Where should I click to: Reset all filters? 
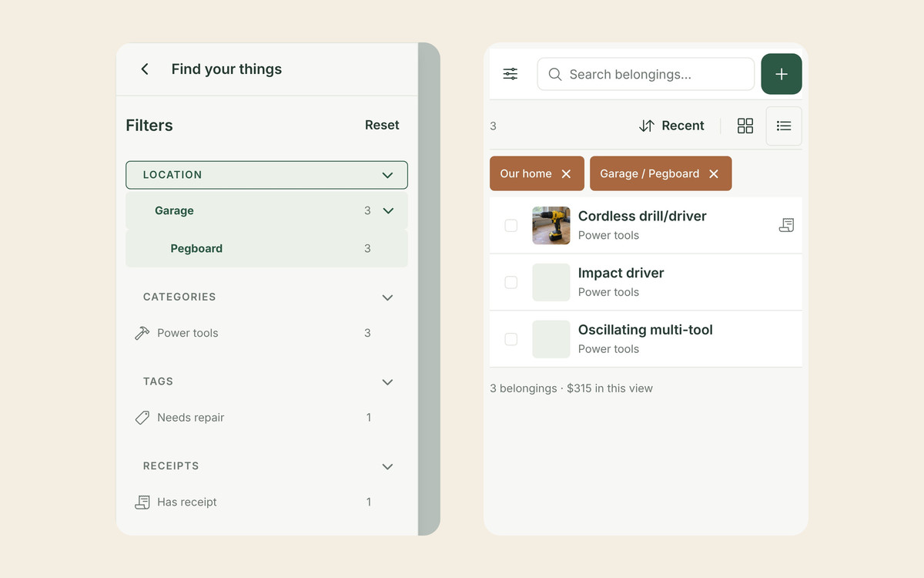tap(382, 125)
